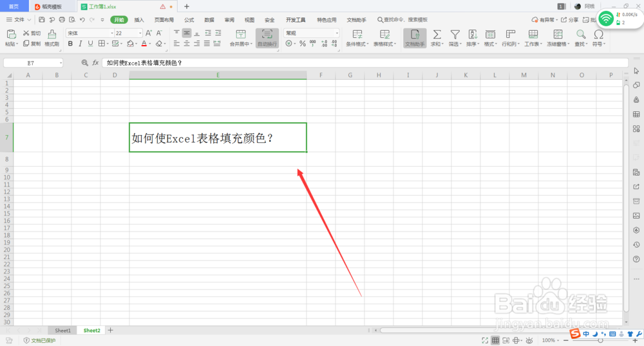Switch to the 插入 ribbon tab
Viewport: 644px width, 346px height.
tap(139, 20)
